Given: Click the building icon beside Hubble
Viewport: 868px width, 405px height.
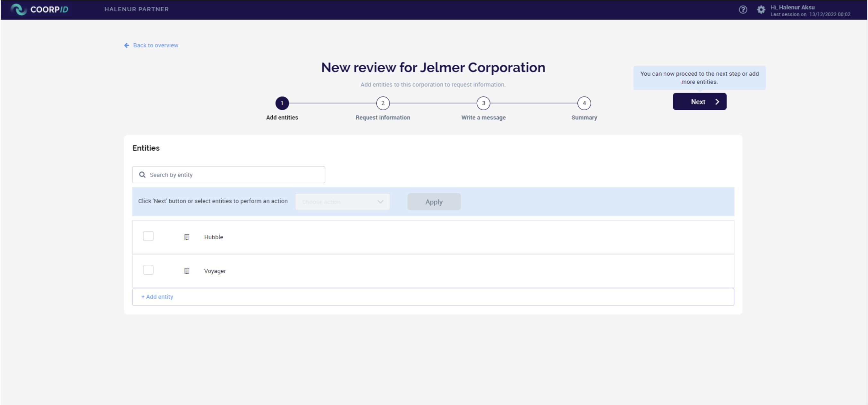Looking at the screenshot, I should tap(187, 237).
